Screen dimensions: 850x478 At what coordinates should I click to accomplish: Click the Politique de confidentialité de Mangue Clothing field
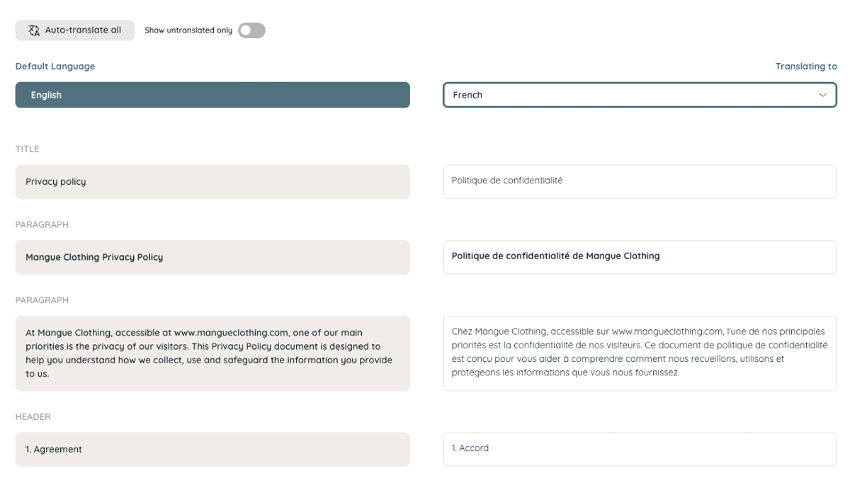(640, 257)
